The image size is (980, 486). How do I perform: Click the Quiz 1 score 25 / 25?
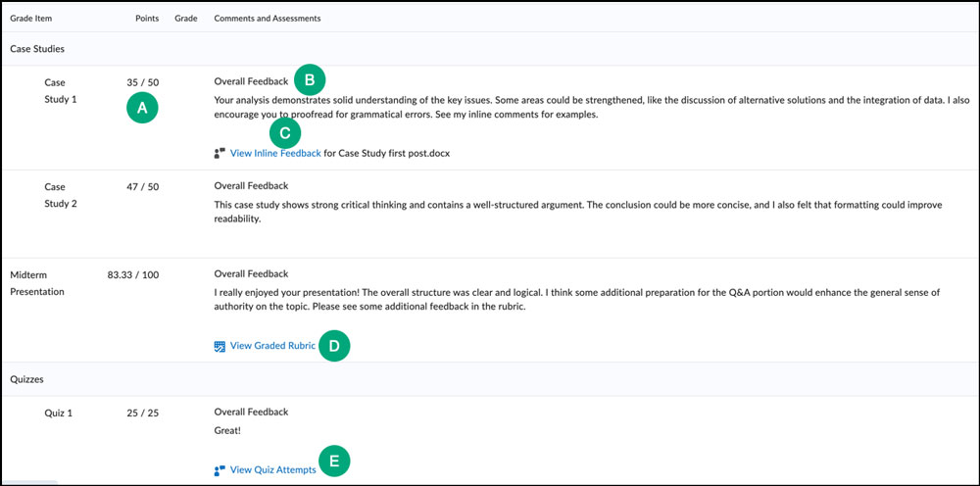(x=144, y=413)
